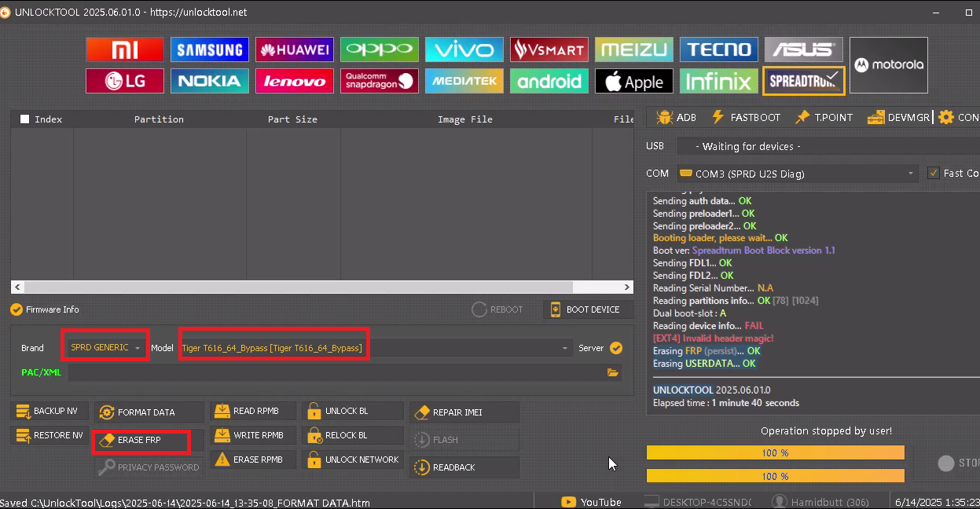The height and width of the screenshot is (509, 980).
Task: Click the Part Size column header
Action: point(292,119)
